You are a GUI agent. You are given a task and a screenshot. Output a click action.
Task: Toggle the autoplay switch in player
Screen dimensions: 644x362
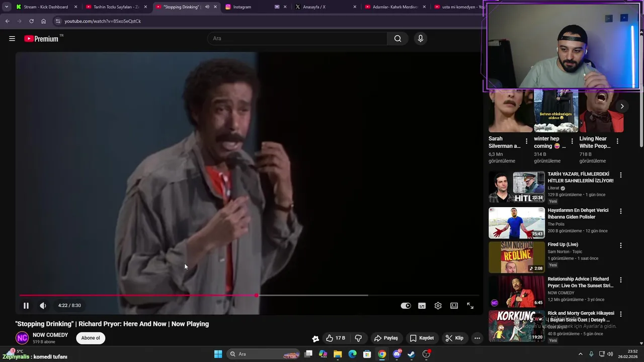[406, 306]
